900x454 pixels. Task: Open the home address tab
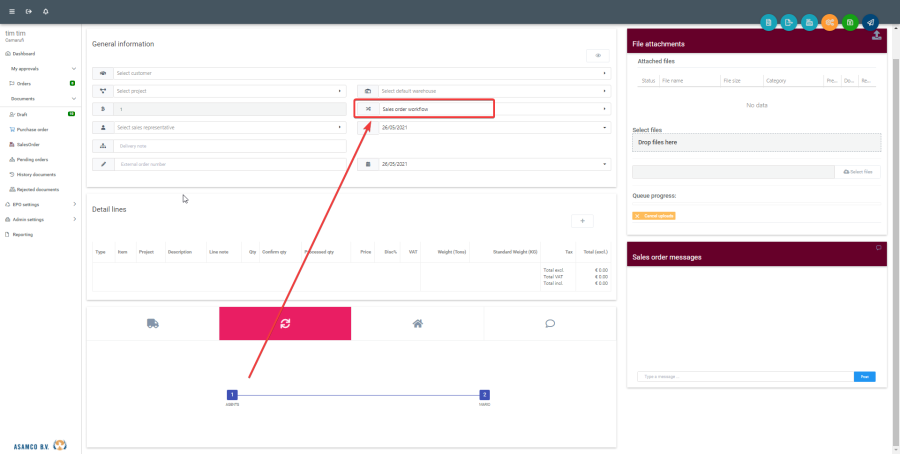[x=417, y=323]
